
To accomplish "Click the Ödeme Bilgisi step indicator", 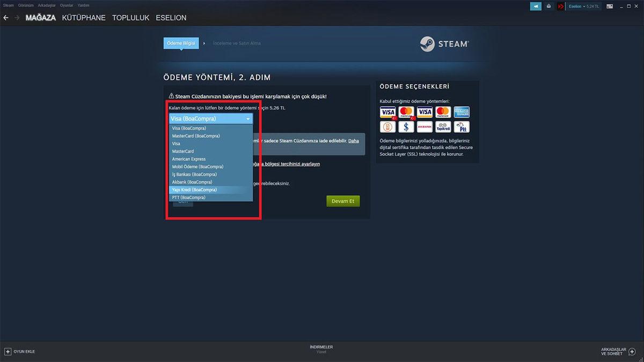I will [181, 43].
